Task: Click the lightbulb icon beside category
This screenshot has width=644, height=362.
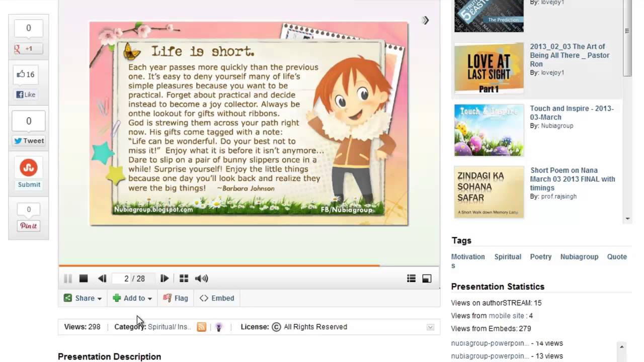Action: (x=218, y=327)
